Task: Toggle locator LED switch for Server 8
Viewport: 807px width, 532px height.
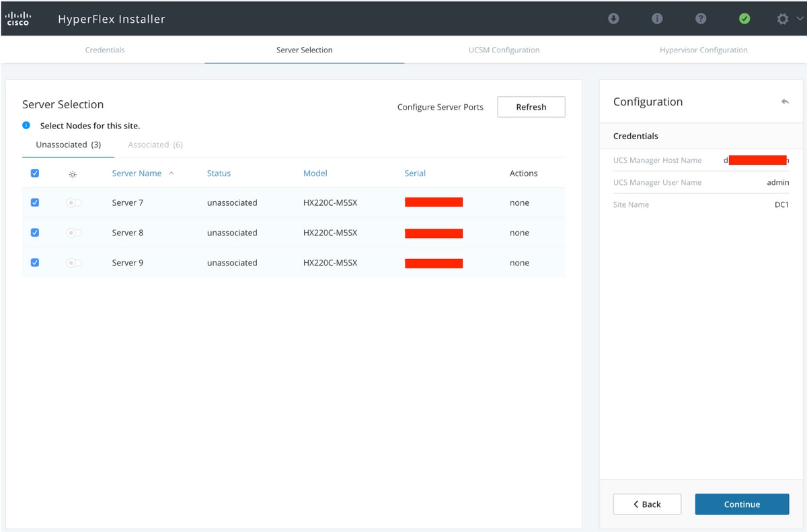Action: point(74,233)
